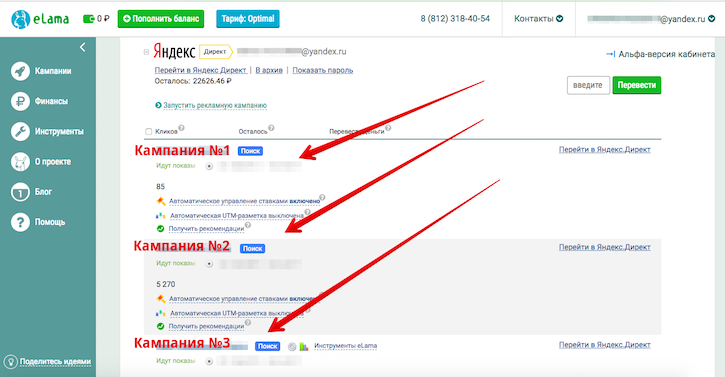Image resolution: width=725 pixels, height=377 pixels.
Task: Click Поиск badge of Кампания №3
Action: coord(267,346)
